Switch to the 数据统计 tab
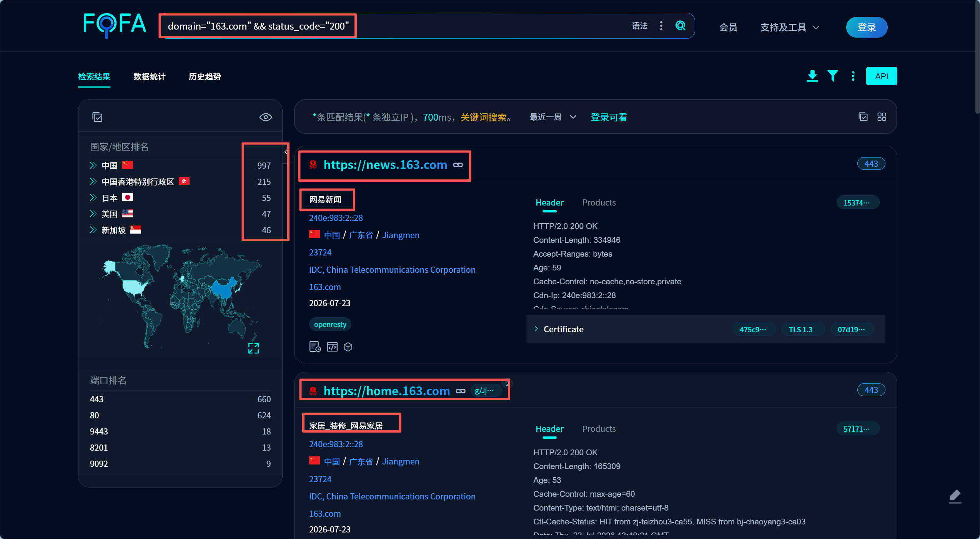The height and width of the screenshot is (539, 980). [150, 76]
